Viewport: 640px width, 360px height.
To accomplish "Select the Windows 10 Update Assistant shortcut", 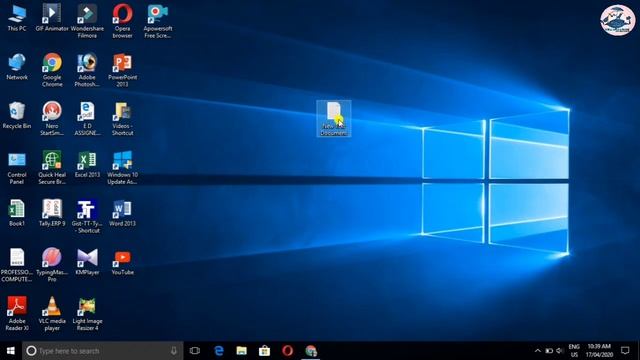I will click(x=122, y=168).
